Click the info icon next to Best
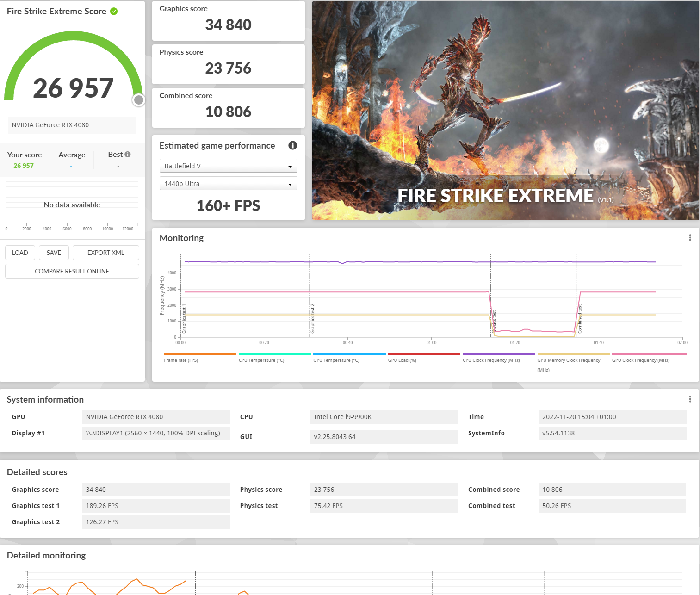700x595 pixels. pyautogui.click(x=128, y=155)
